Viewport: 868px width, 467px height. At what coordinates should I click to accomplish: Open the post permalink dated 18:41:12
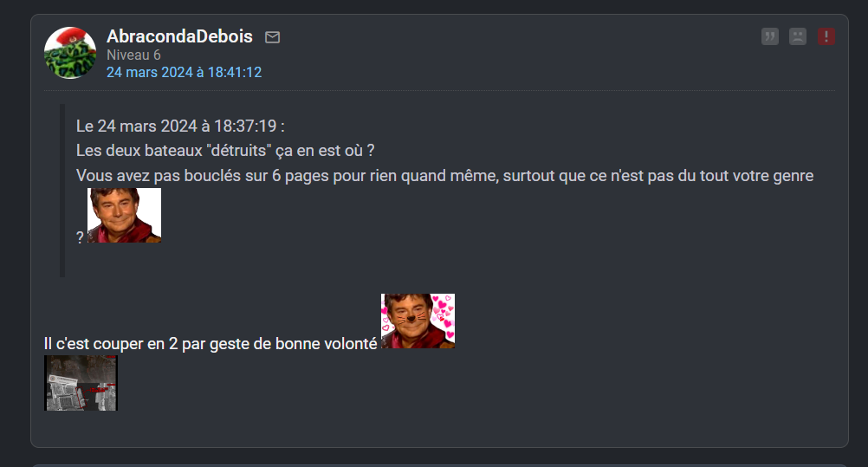pos(184,73)
